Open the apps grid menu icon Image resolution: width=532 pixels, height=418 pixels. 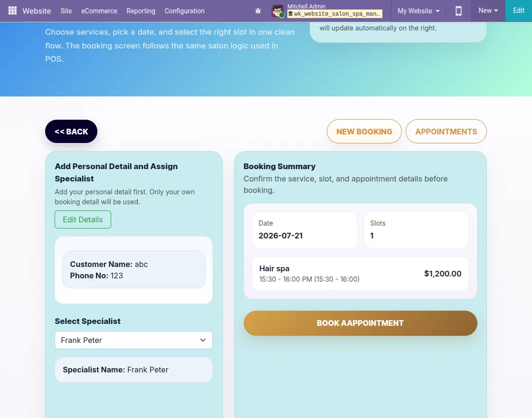(12, 10)
